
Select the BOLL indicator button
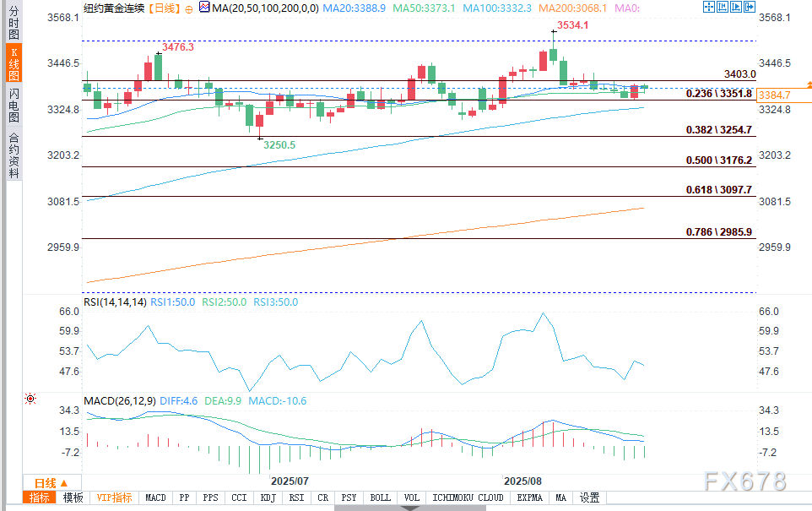click(381, 497)
